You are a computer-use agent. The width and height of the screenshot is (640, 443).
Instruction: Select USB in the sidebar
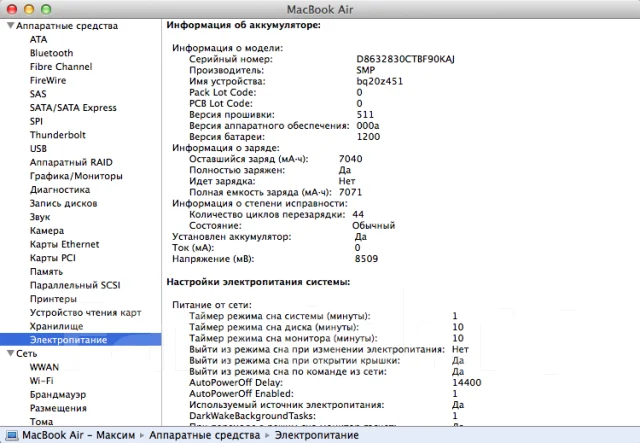pyautogui.click(x=38, y=149)
